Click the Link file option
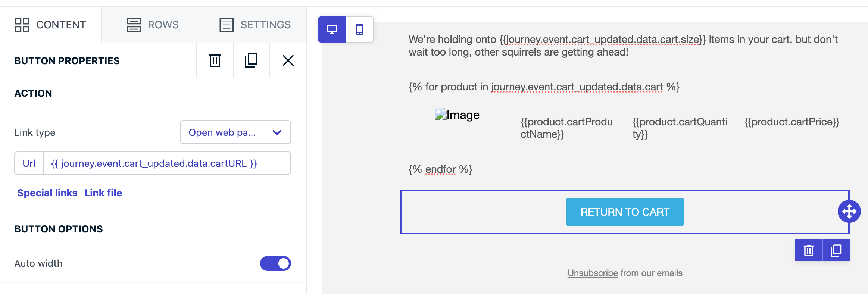 click(103, 193)
